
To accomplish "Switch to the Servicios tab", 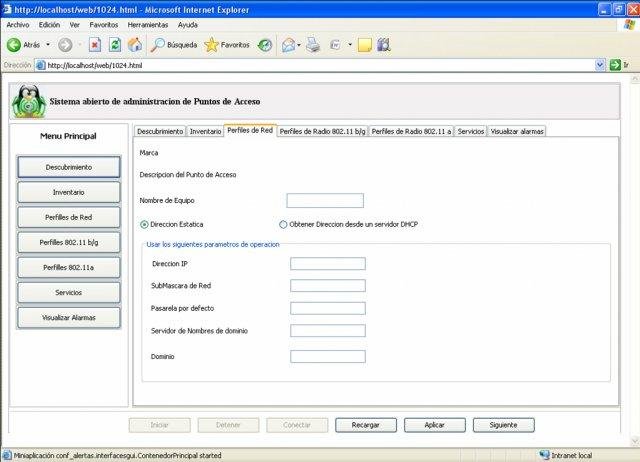I will [x=471, y=131].
